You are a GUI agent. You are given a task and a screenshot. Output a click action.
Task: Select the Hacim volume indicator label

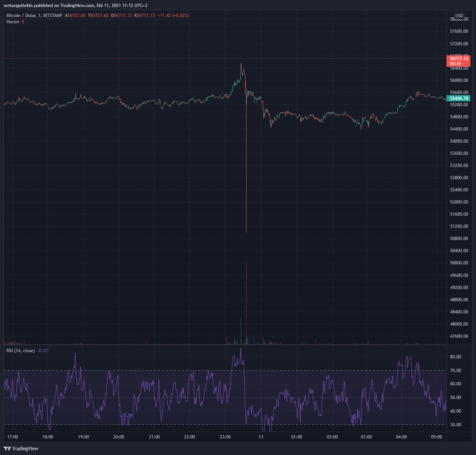coord(13,22)
